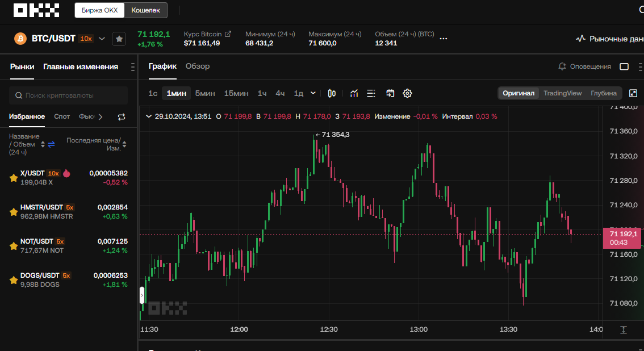Click the swap refresh icon in markets
The image size is (644, 351).
click(122, 117)
